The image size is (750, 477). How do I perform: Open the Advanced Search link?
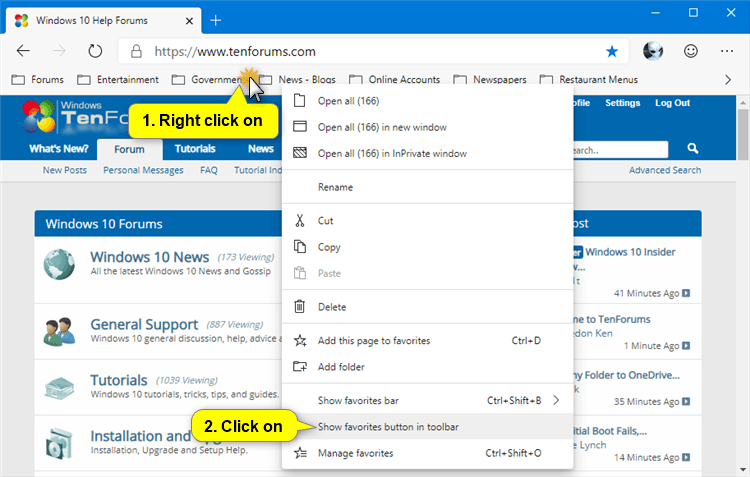(665, 170)
